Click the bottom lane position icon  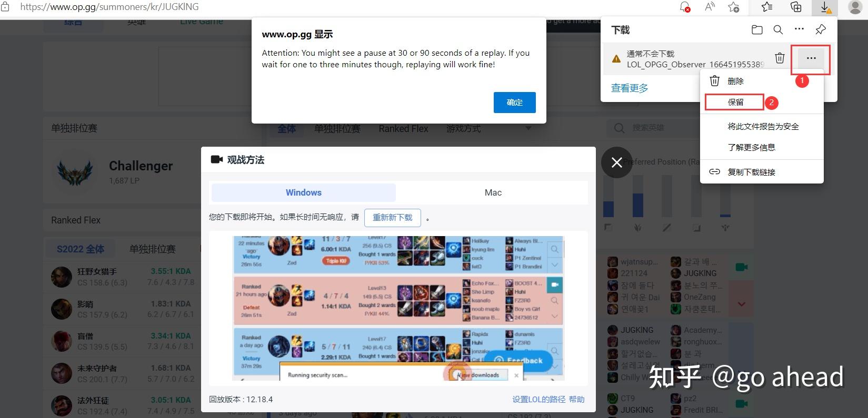pyautogui.click(x=696, y=228)
